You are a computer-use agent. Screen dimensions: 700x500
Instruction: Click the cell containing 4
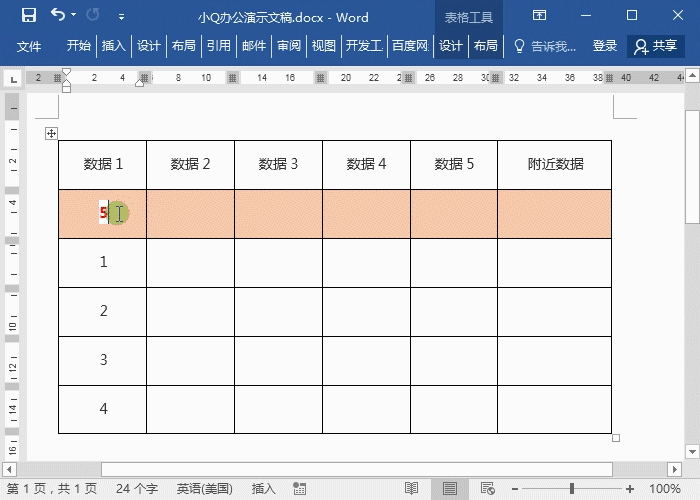click(103, 409)
